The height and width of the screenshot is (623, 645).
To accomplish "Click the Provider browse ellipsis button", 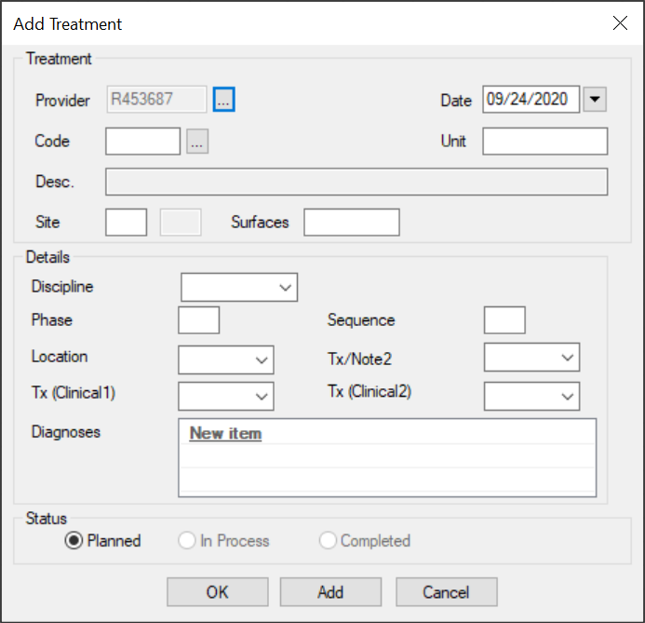I will [224, 99].
